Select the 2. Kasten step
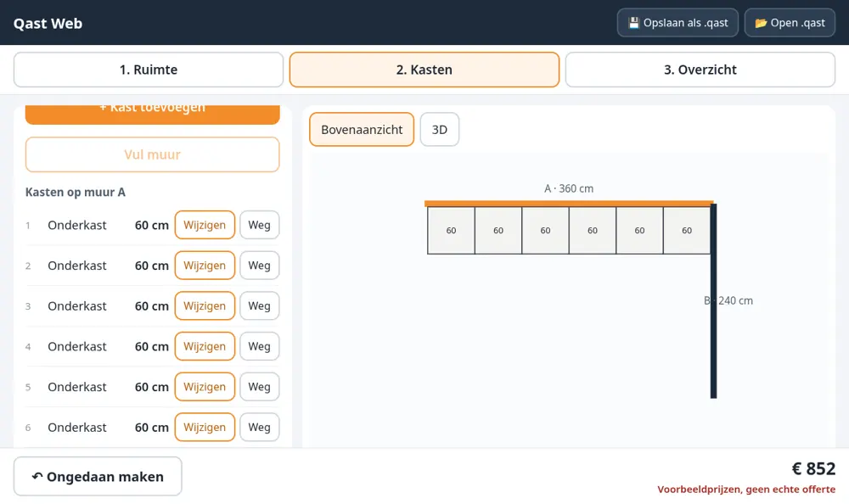Image resolution: width=849 pixels, height=504 pixels. click(x=424, y=70)
